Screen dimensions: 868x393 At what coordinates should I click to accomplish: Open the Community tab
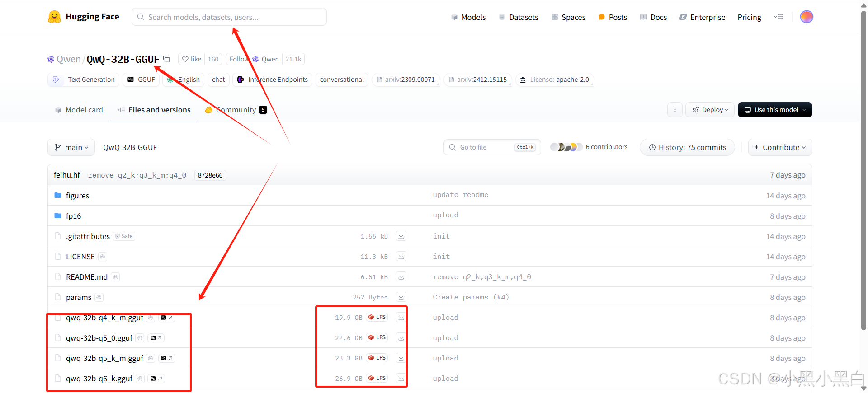[236, 110]
